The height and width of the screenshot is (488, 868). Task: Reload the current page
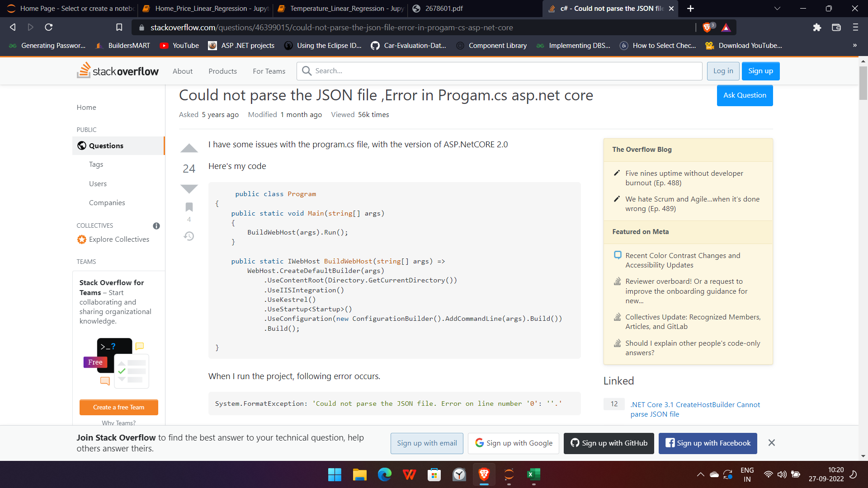click(49, 27)
